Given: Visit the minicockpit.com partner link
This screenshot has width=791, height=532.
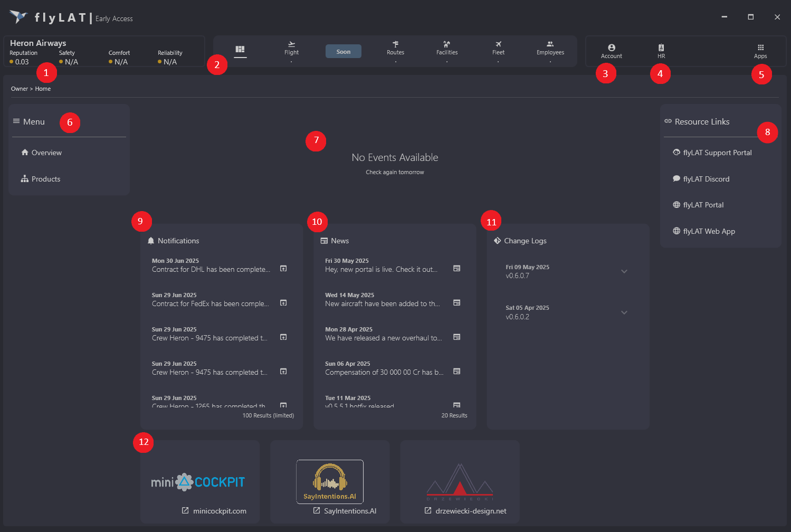Looking at the screenshot, I should pos(219,511).
